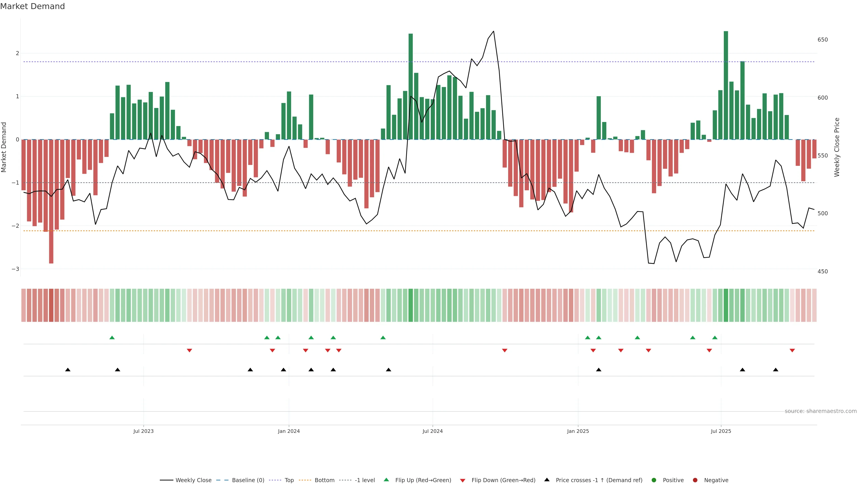Click the rightmost red flip-down triangle marker

click(792, 351)
